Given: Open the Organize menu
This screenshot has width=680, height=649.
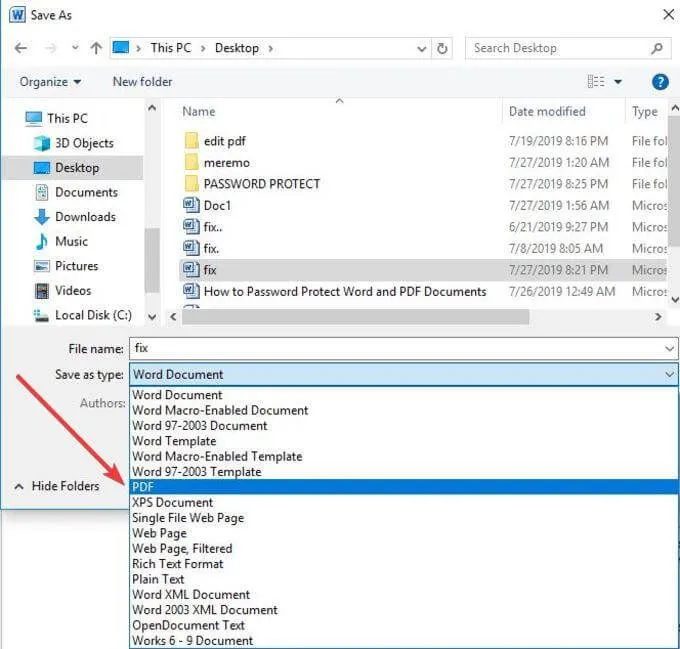Looking at the screenshot, I should [x=50, y=82].
